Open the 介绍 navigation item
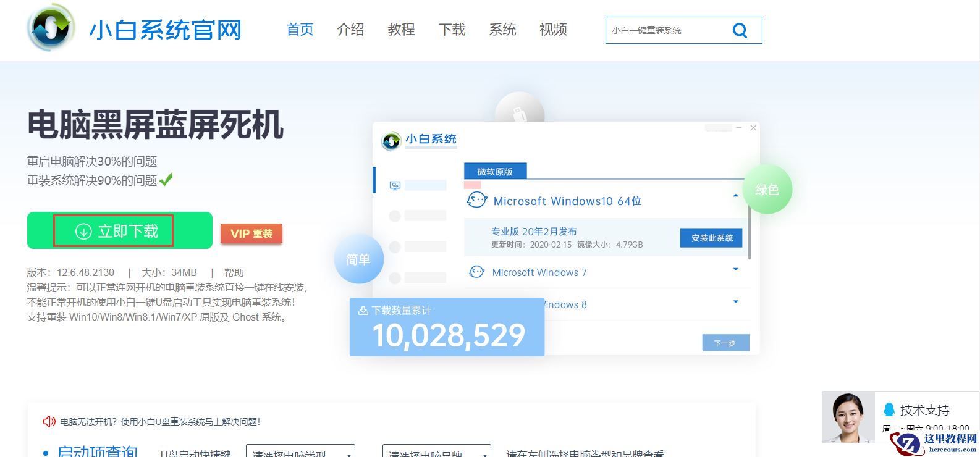Image resolution: width=980 pixels, height=457 pixels. [x=351, y=30]
